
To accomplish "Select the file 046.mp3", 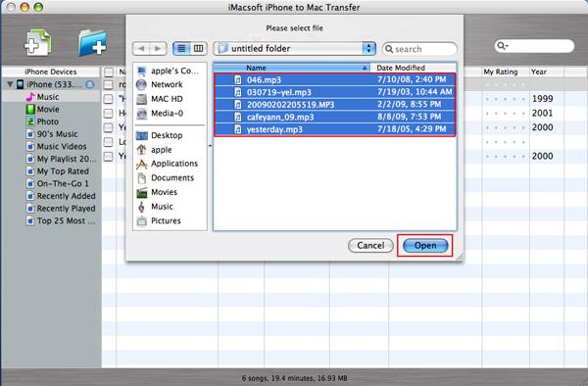I will 335,79.
